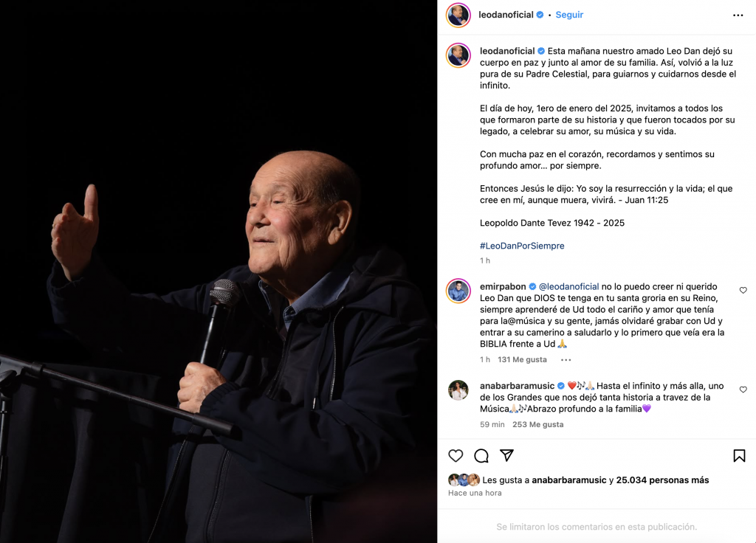756x543 pixels.
Task: Open the three-dot options menu at top
Action: (738, 15)
